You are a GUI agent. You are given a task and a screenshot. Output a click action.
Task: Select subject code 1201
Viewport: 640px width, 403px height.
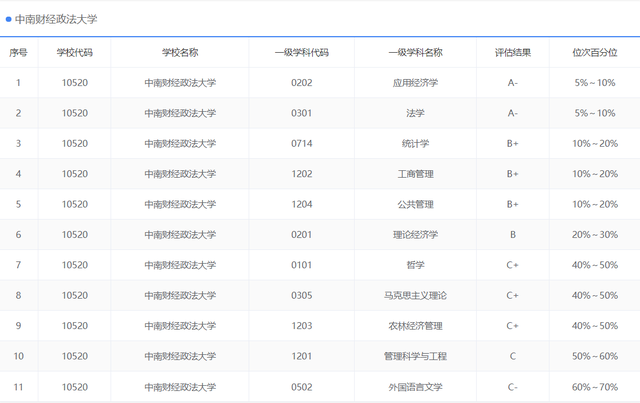click(x=302, y=356)
